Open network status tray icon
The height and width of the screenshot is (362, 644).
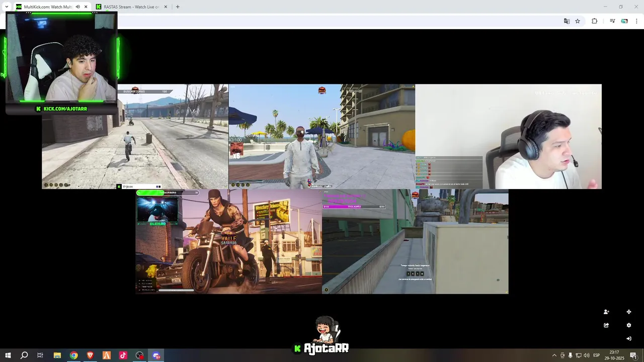pyautogui.click(x=579, y=355)
